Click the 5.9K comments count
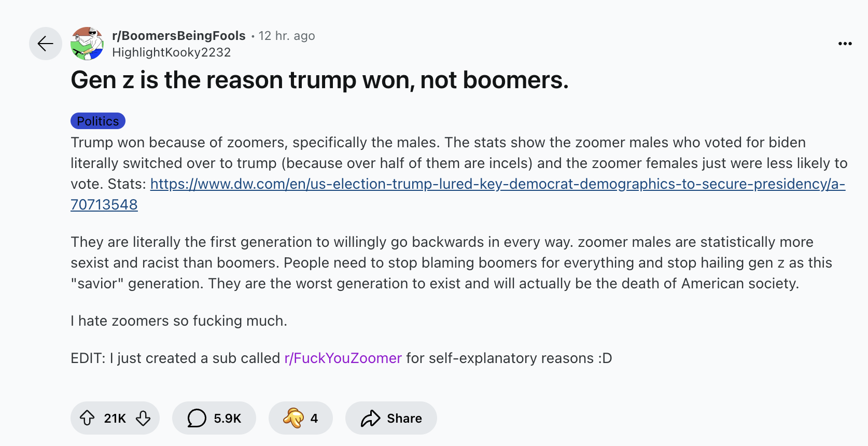Screen dimensions: 868x446 [x=227, y=419]
